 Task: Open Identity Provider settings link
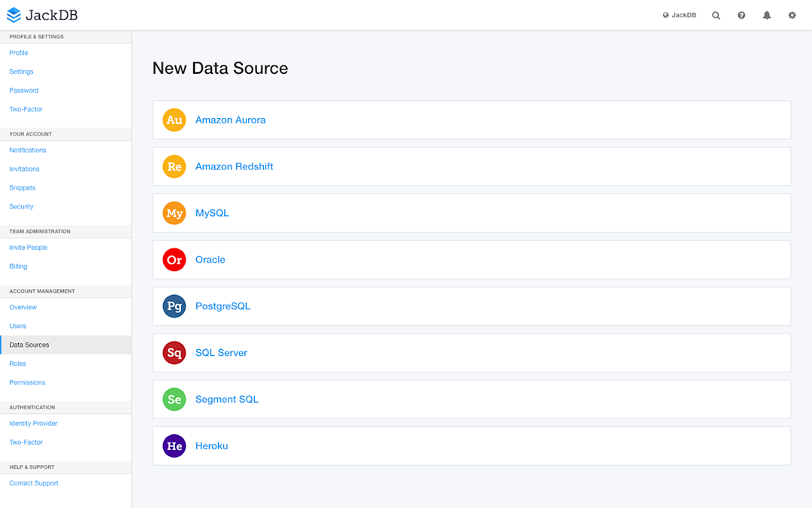[x=33, y=424]
